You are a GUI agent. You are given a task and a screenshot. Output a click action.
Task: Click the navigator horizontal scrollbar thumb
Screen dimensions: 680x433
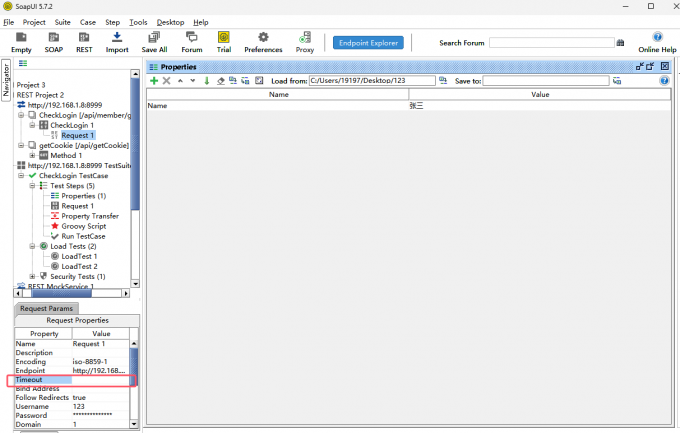62,293
